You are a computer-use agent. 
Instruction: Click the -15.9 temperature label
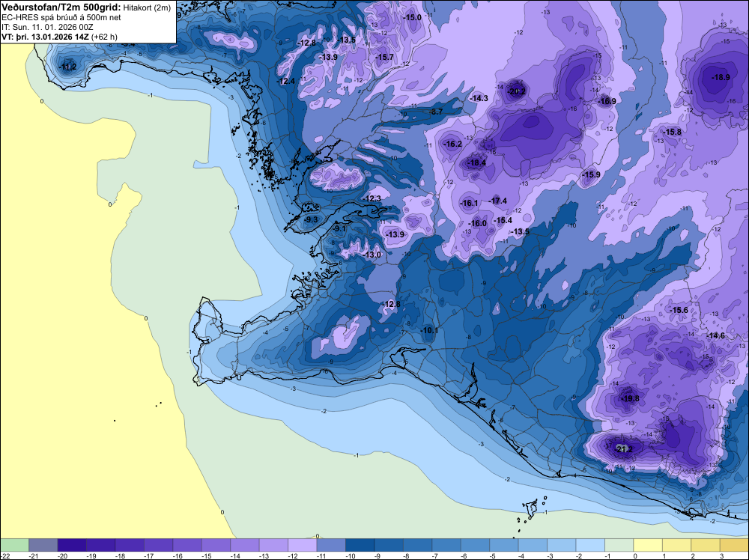click(x=592, y=174)
